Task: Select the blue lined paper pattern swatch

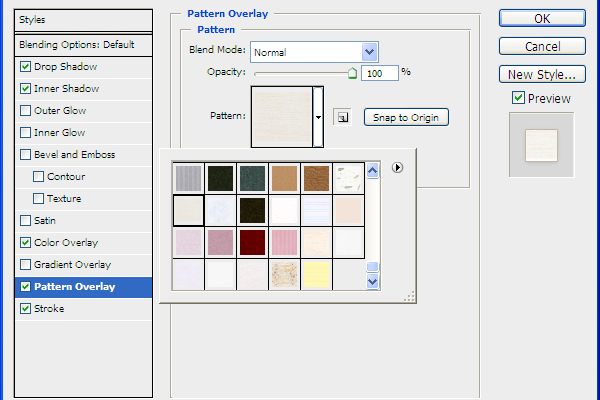Action: click(x=316, y=210)
